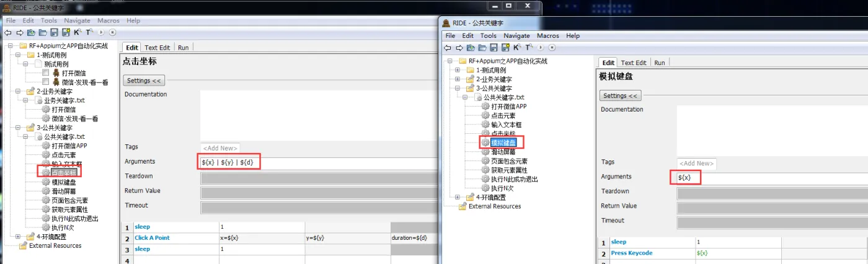Click the Run tests icon in left window toolbar
Image resolution: width=868 pixels, height=264 pixels.
tap(101, 32)
